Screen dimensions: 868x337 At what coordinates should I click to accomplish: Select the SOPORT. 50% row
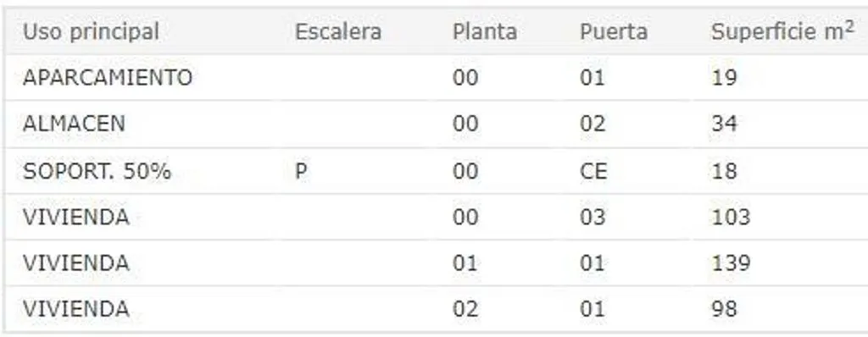(437, 171)
